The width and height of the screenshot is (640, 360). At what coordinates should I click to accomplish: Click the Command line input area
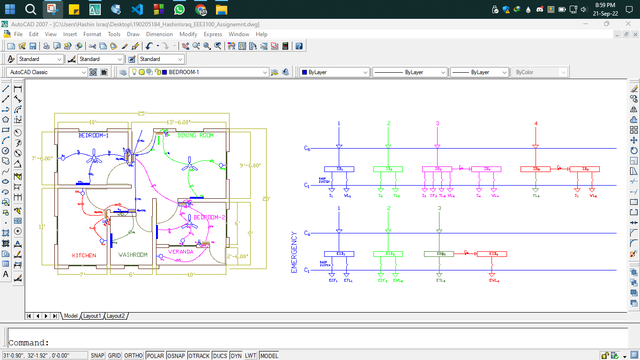coord(318,338)
